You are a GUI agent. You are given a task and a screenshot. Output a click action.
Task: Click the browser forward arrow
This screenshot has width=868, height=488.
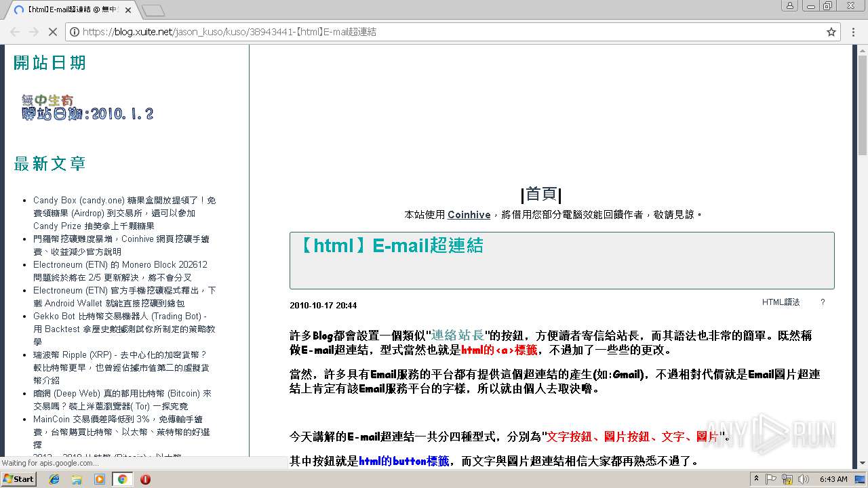(33, 32)
